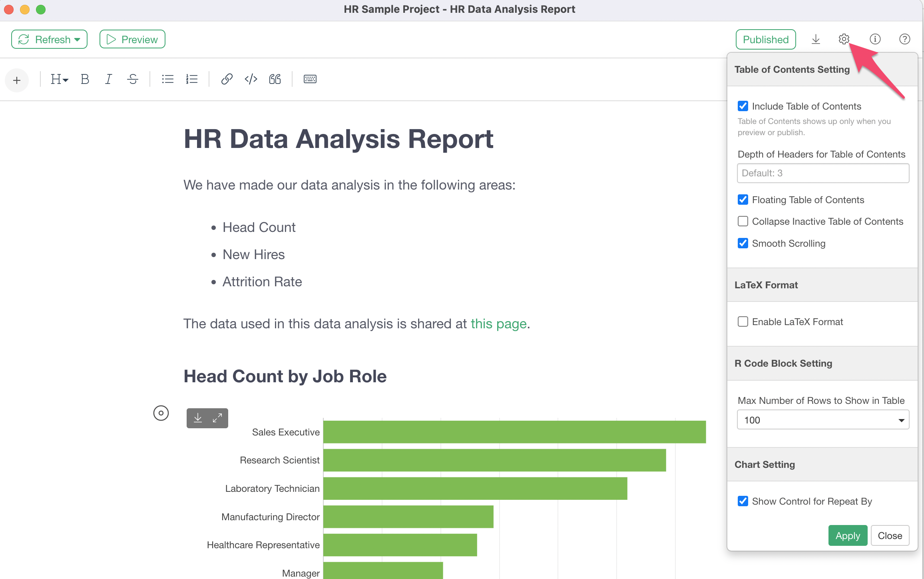Open Max Number of Rows dropdown
924x579 pixels.
point(823,420)
